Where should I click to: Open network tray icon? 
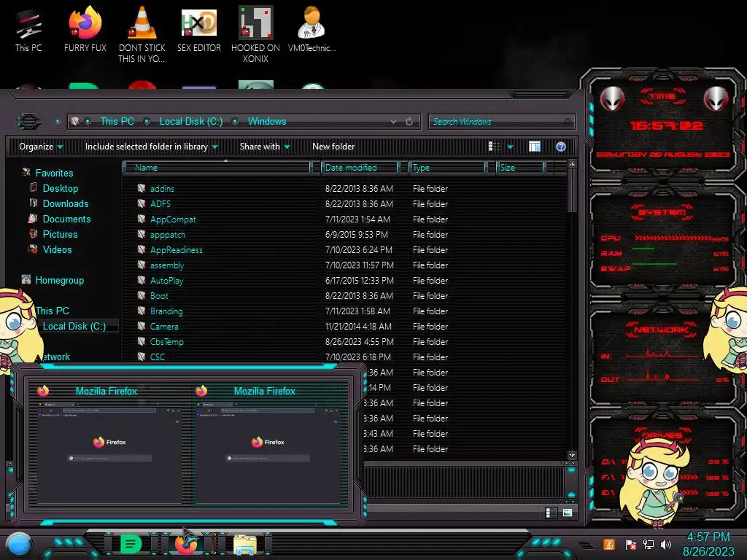[x=648, y=544]
